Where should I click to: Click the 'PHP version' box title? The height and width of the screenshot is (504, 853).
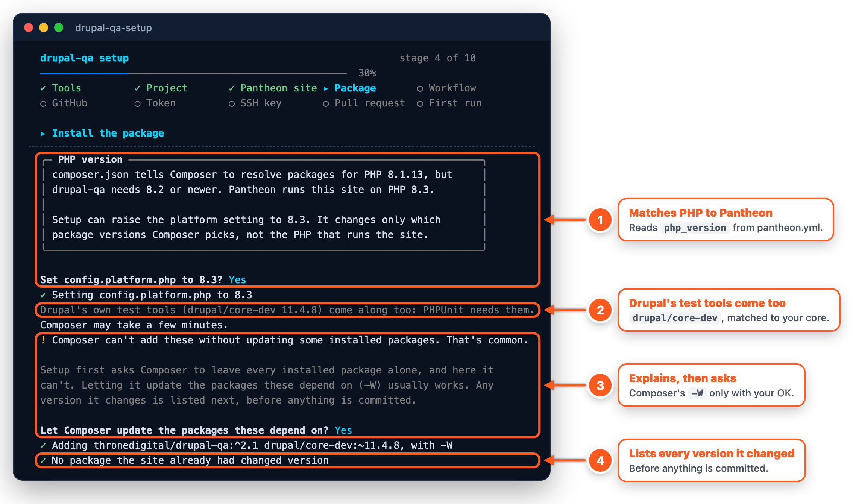90,159
